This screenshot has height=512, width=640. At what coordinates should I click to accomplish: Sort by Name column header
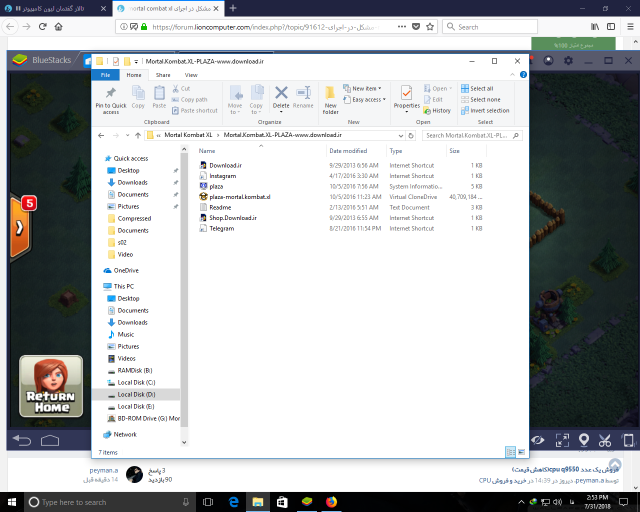[x=207, y=151]
